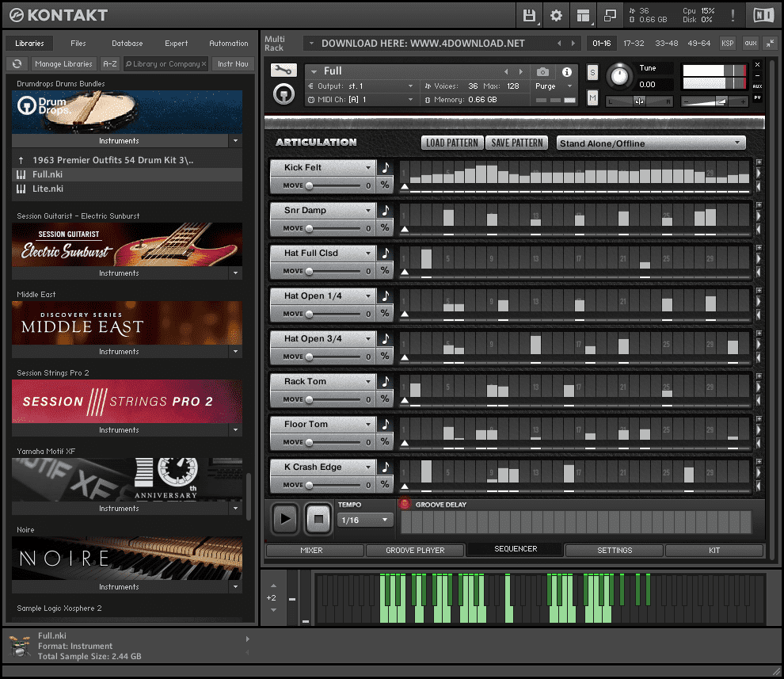Open GROOVE PLAYER page tab
This screenshot has height=679, width=784.
click(415, 551)
